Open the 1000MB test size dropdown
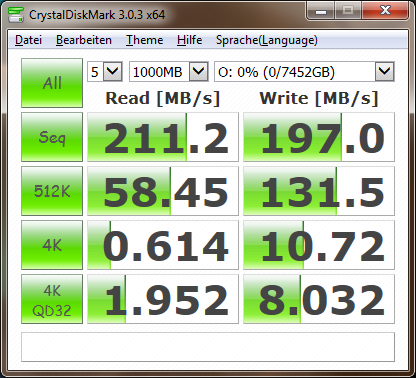 (169, 71)
